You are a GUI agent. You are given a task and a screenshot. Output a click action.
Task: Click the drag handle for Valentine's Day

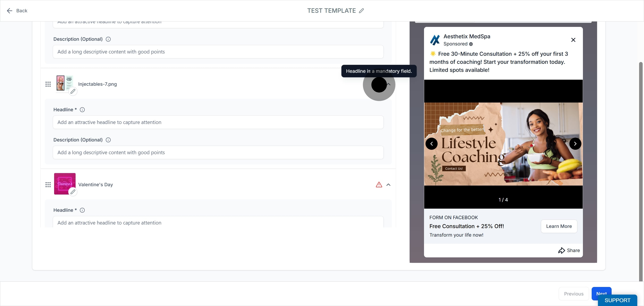pos(48,185)
